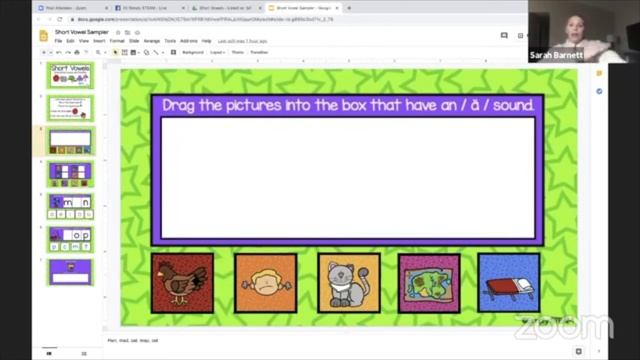The height and width of the screenshot is (360, 640).
Task: Select the last slide thumbnail
Action: (x=70, y=272)
